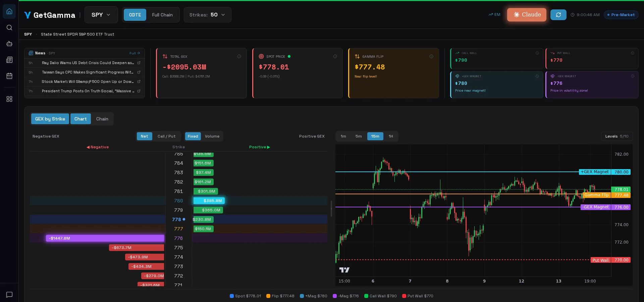Click the refresh data icon button
The width and height of the screenshot is (644, 302).
point(558,15)
